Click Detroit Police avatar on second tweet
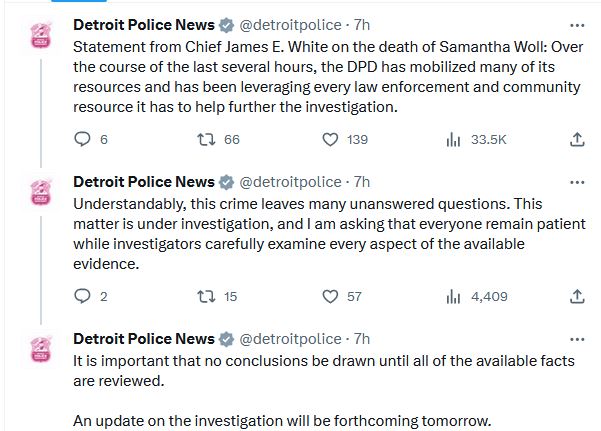 (42, 194)
